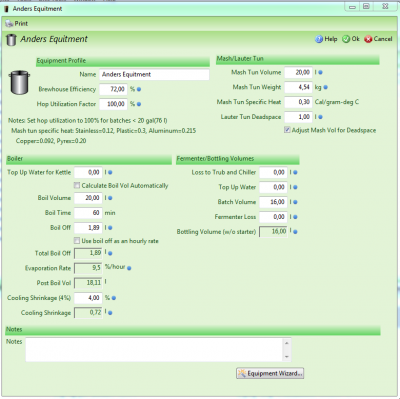400x399 pixels.
Task: Edit the Boil Volume field
Action: tap(88, 198)
